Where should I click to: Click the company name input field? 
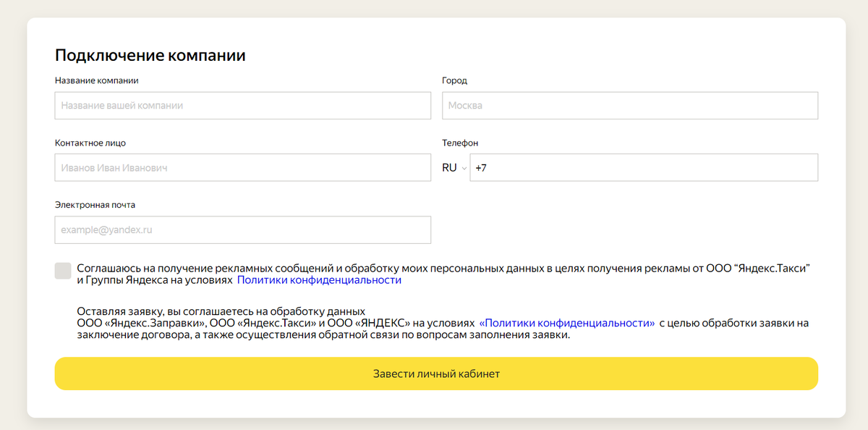tap(242, 105)
